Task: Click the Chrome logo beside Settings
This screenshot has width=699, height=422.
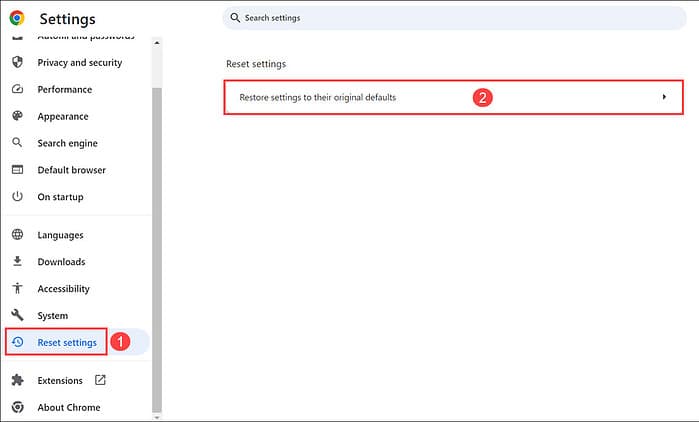Action: [x=17, y=18]
